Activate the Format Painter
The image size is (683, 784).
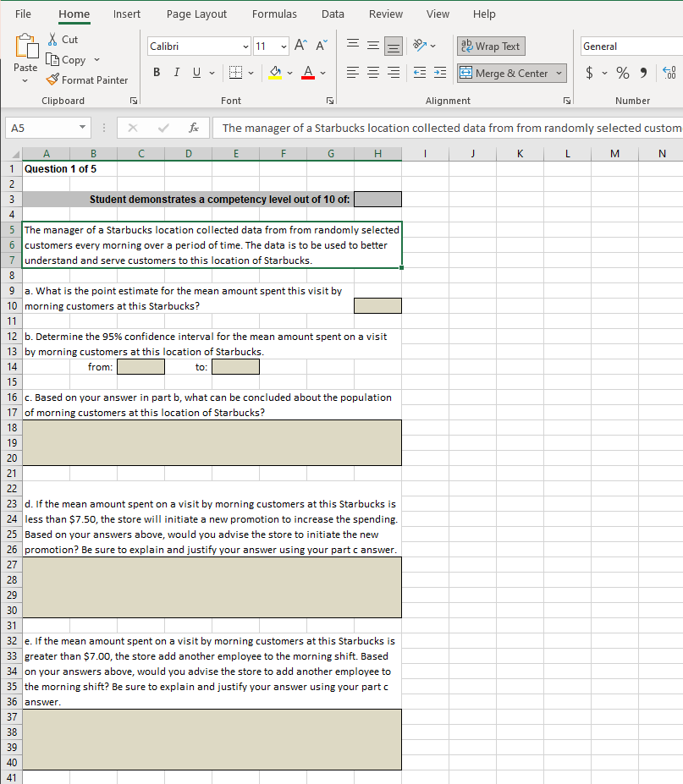click(x=87, y=79)
